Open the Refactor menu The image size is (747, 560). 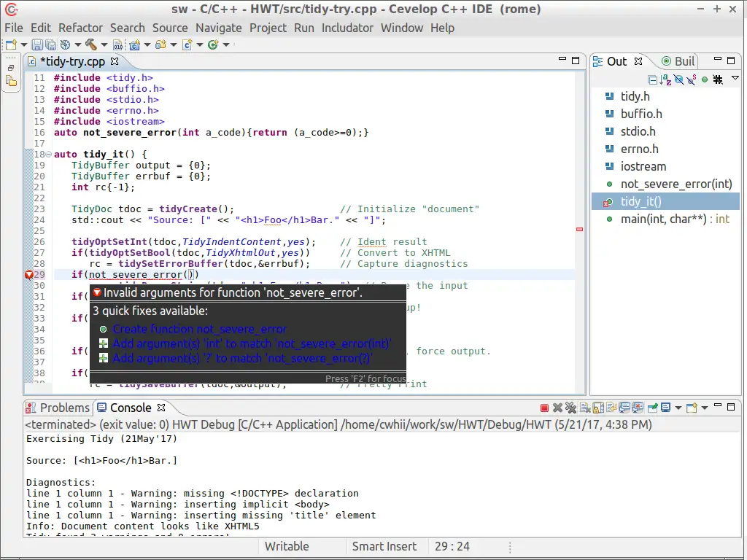coord(80,28)
